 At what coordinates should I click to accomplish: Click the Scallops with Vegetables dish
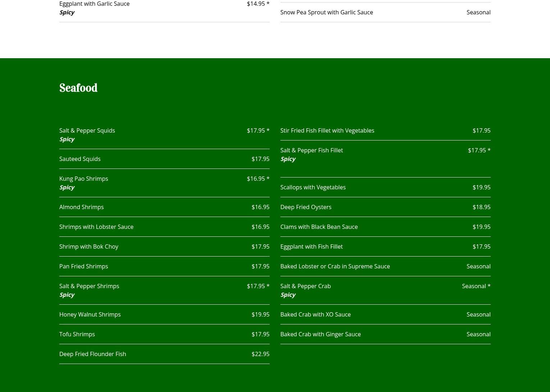(313, 187)
